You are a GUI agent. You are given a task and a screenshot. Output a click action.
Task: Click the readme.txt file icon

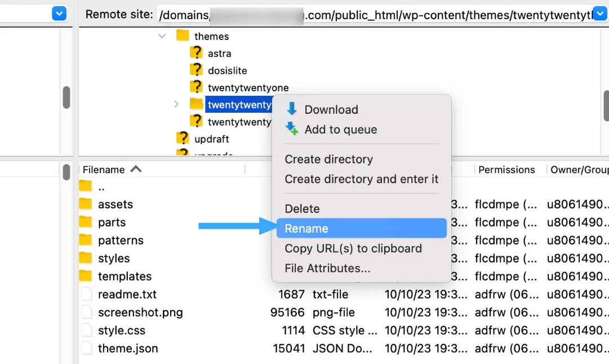tap(86, 294)
